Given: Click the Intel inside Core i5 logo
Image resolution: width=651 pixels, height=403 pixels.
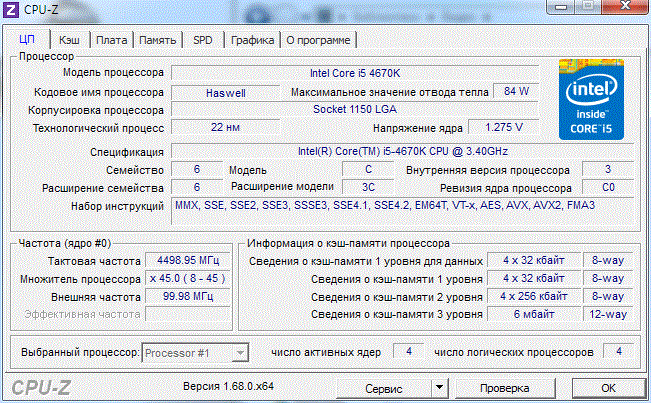Looking at the screenshot, I should (x=591, y=99).
